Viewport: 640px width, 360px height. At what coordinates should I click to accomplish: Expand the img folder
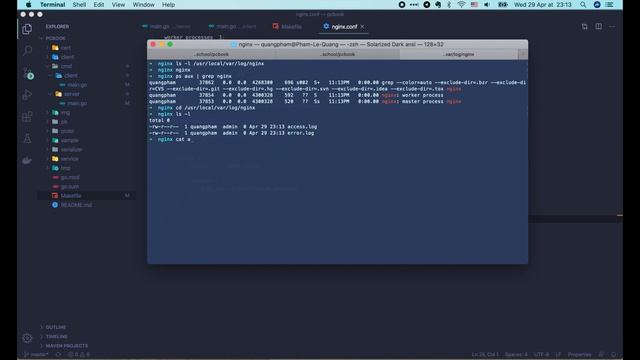pyautogui.click(x=65, y=112)
